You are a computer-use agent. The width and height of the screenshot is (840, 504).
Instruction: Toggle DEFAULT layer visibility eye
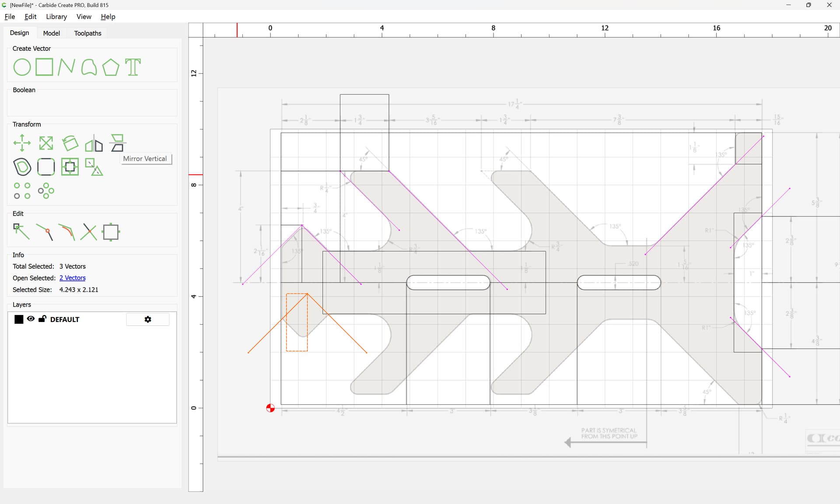coord(31,319)
